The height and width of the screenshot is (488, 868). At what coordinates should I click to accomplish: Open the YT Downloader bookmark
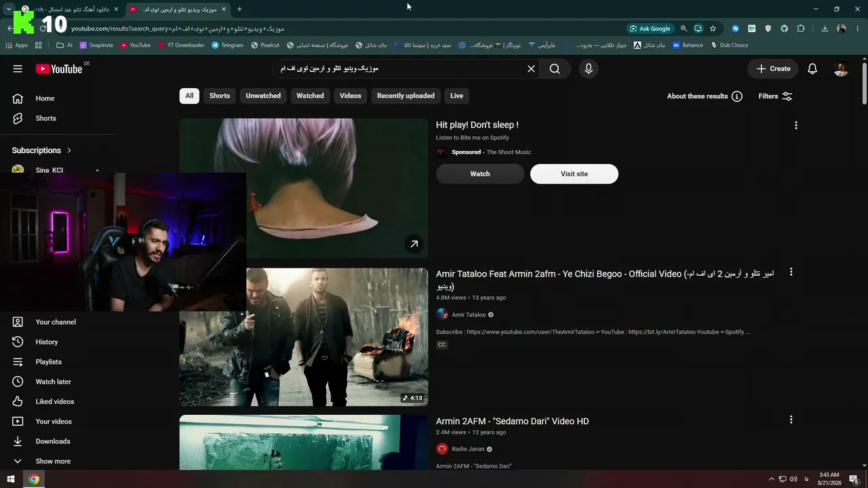tap(181, 45)
